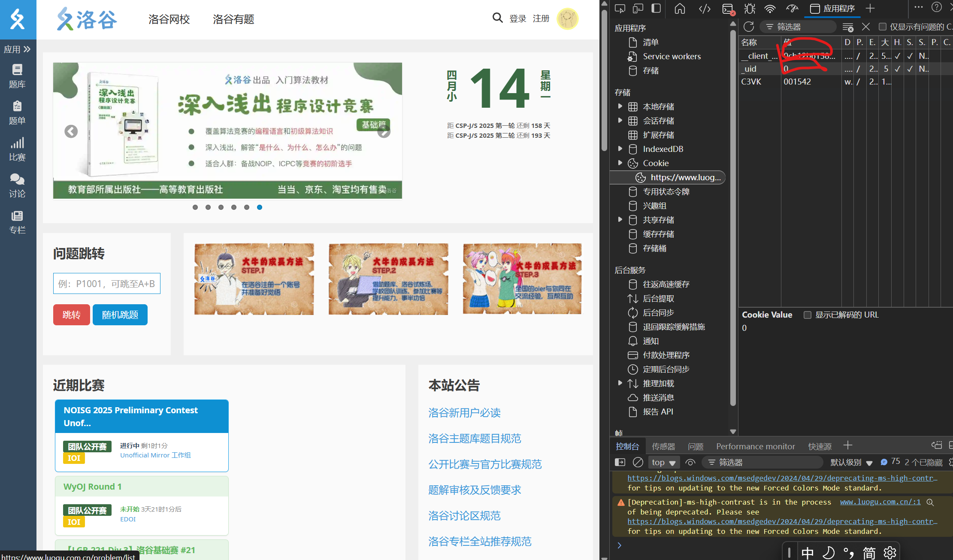Expand the 会话存储 tree node
Viewport: 953px width, 560px height.
620,120
